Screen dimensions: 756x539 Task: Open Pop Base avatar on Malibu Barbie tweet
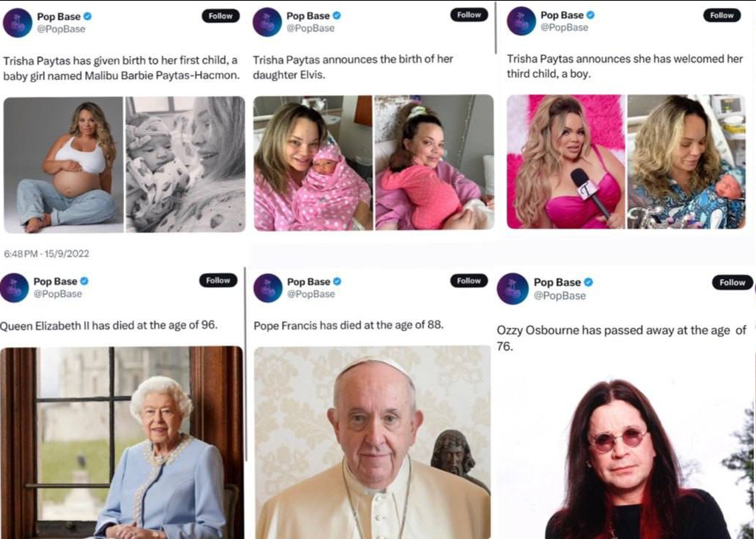pos(18,23)
